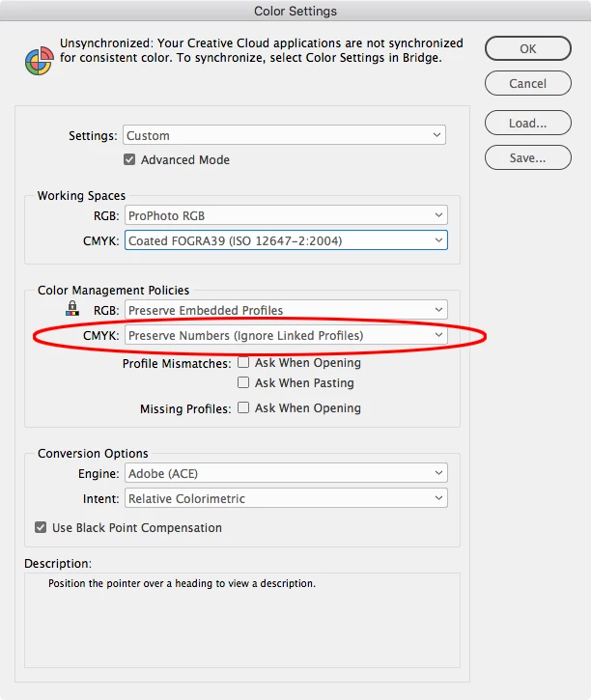The height and width of the screenshot is (700, 591).
Task: Click the lock icon beside RGB policy
Action: 72,308
